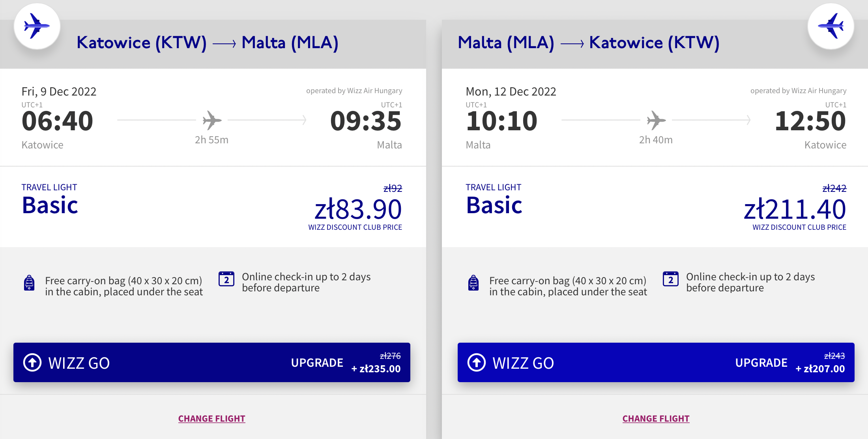Click the plane icon above 2h 55m
The height and width of the screenshot is (439, 868).
pos(212,120)
